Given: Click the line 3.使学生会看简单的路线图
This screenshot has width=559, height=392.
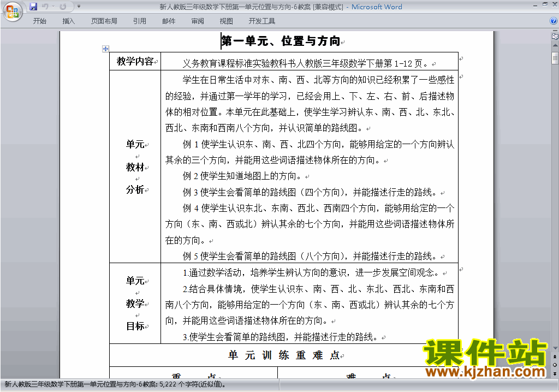Looking at the screenshot, I should tap(280, 337).
